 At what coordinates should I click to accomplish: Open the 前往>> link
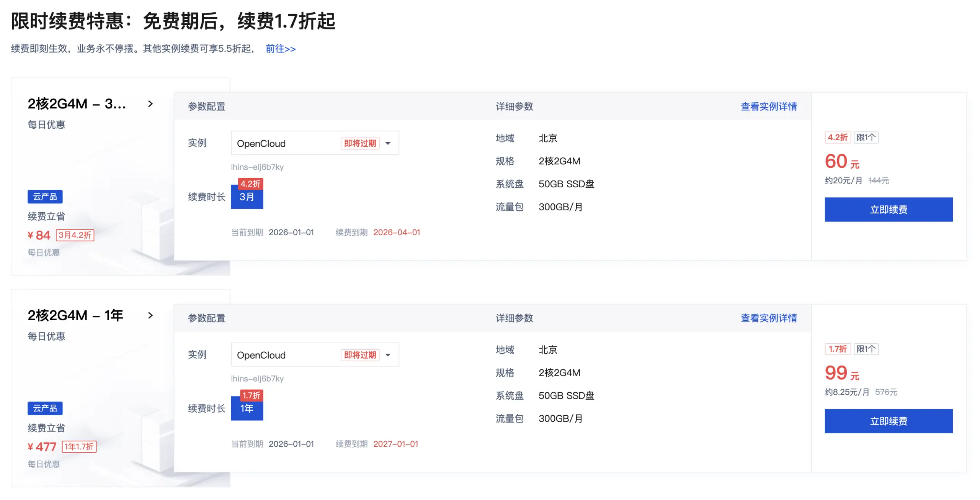tap(281, 49)
